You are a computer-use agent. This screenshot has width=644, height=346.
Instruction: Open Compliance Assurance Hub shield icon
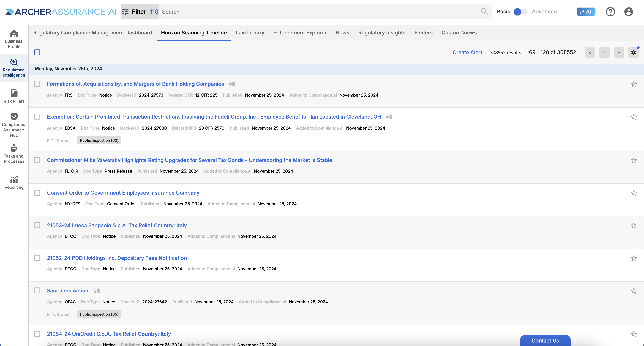pyautogui.click(x=14, y=117)
